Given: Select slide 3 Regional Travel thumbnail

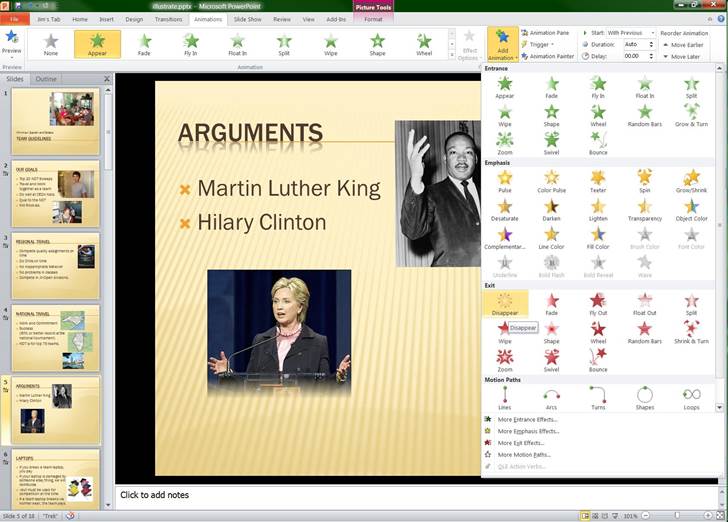Looking at the screenshot, I should 56,266.
